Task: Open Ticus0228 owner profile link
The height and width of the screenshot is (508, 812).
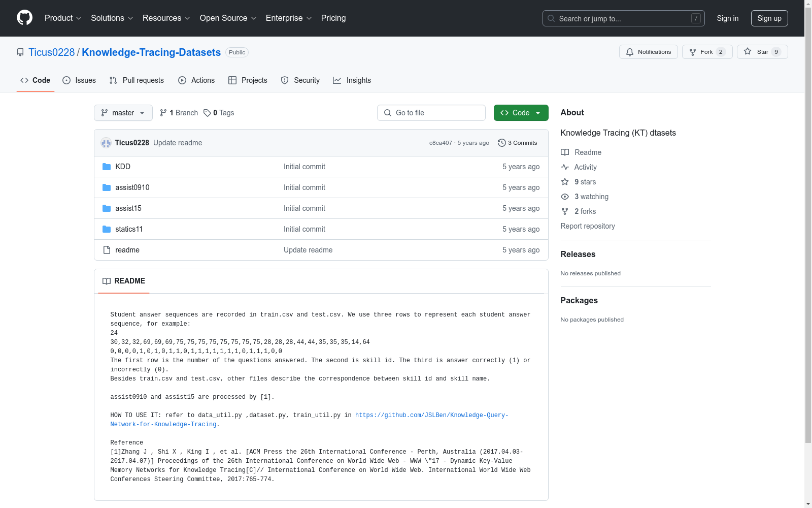Action: pos(52,52)
